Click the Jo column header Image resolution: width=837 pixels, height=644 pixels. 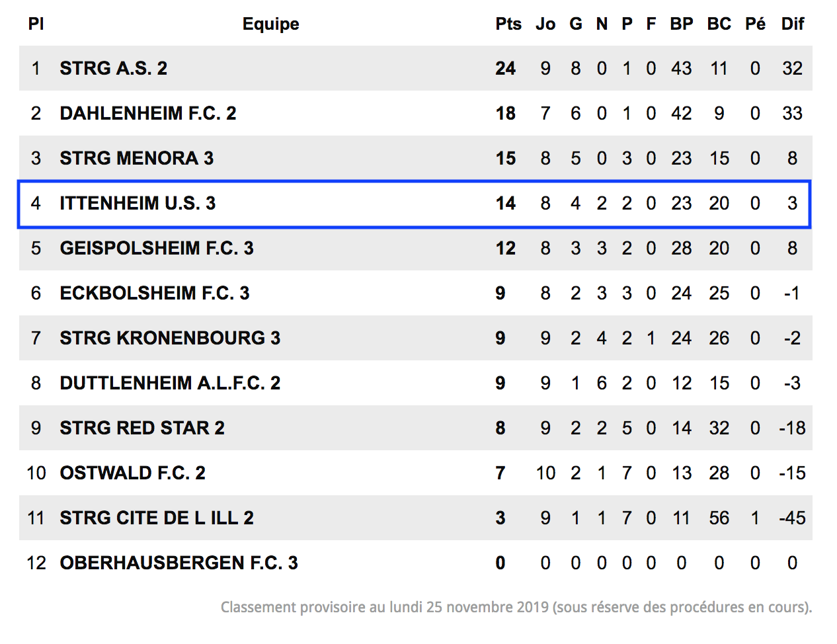[545, 24]
